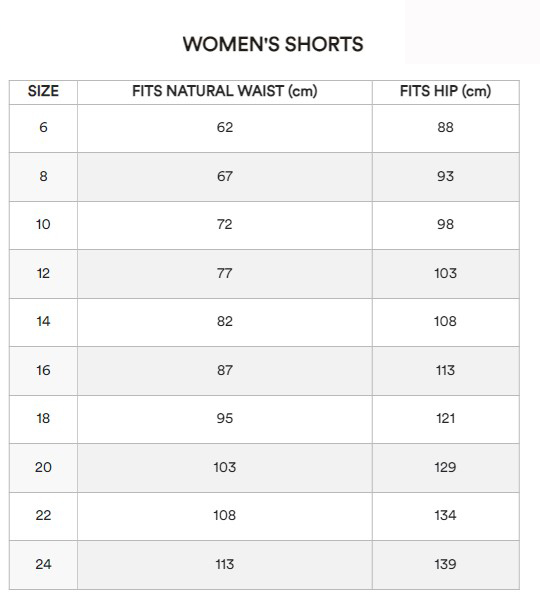
Task: Select size 18 row label
Action: [43, 418]
